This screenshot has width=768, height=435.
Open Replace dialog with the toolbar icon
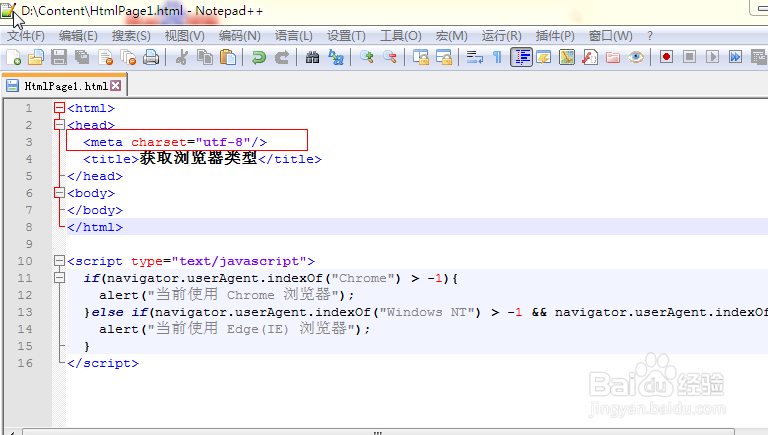click(x=336, y=57)
